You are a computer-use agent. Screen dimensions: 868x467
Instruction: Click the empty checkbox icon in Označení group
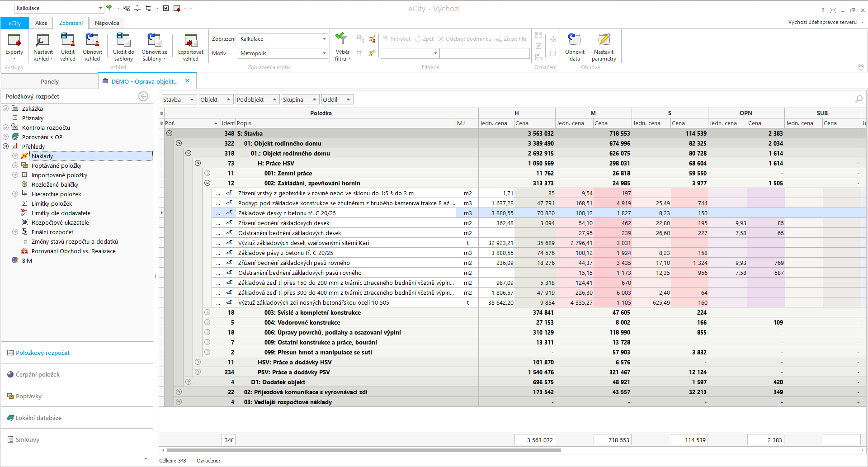coord(553,53)
